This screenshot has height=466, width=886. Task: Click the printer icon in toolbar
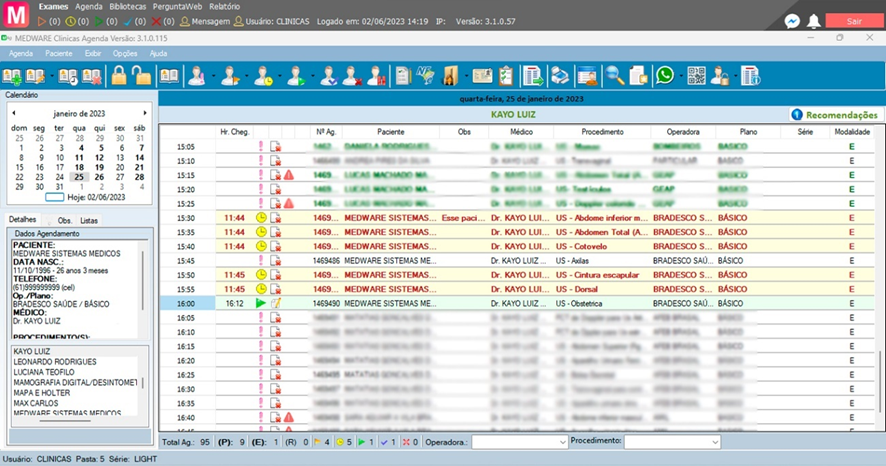[561, 75]
